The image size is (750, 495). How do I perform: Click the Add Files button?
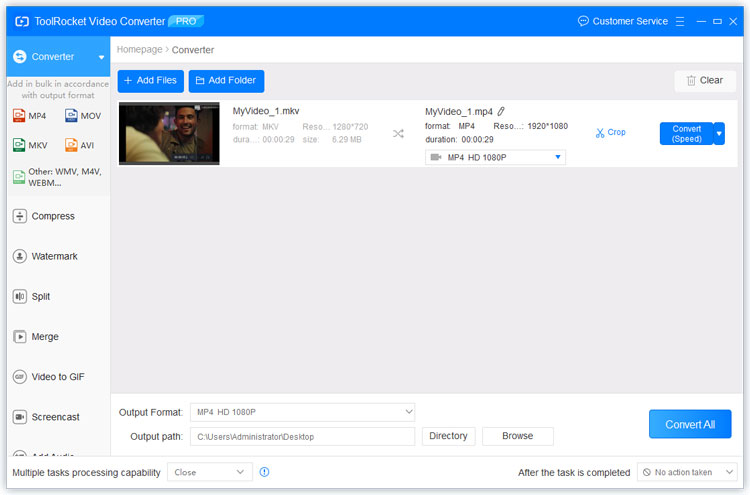(151, 80)
